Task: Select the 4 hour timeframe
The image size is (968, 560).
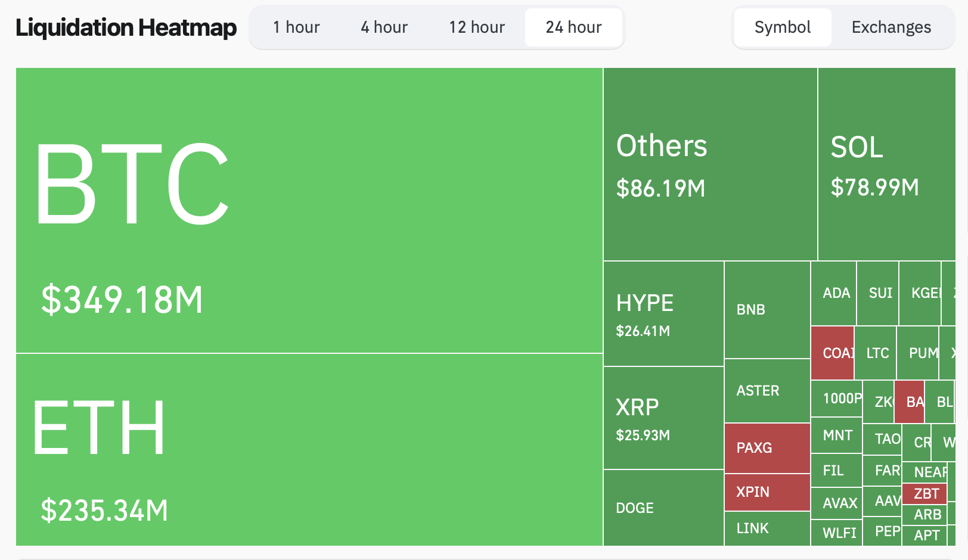Action: 384,27
